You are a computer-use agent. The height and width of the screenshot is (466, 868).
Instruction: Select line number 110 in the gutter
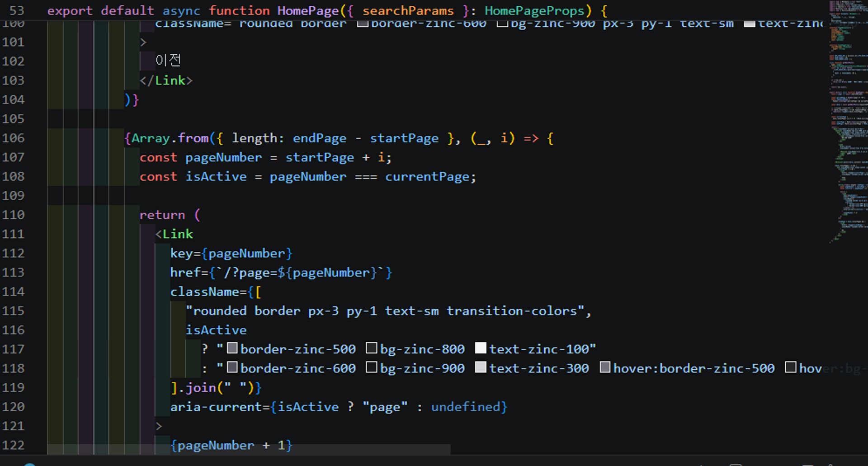[x=13, y=215]
